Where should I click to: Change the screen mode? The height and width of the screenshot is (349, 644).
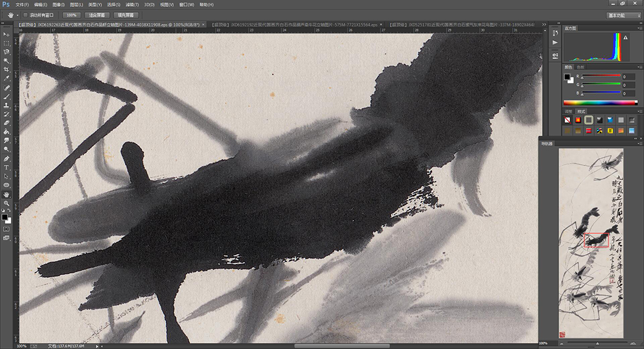point(6,238)
